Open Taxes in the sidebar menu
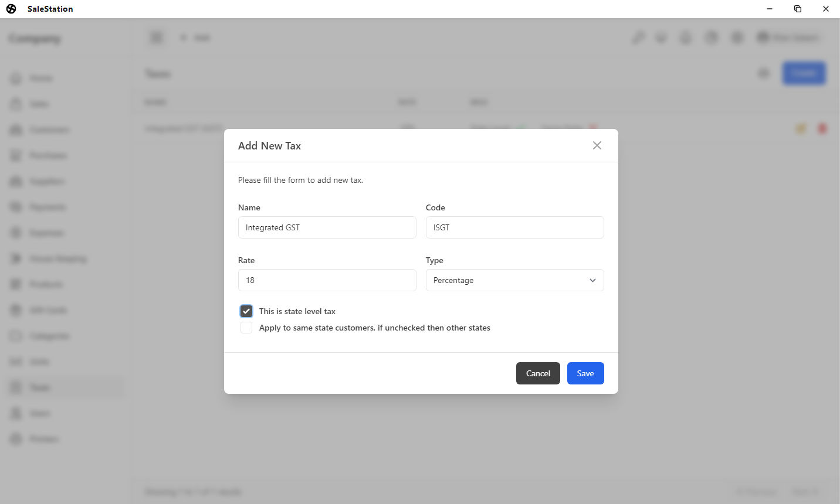This screenshot has height=504, width=840. click(39, 387)
